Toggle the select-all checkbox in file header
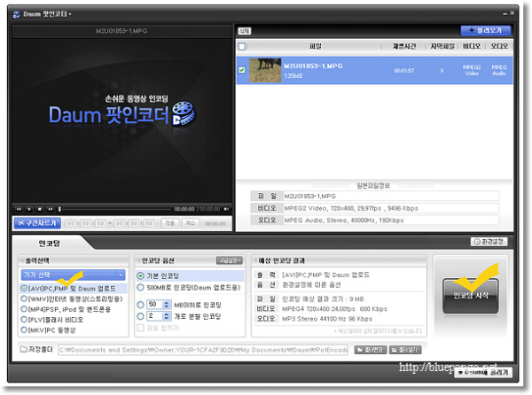Screen dimensions: 532x395 (x=242, y=46)
